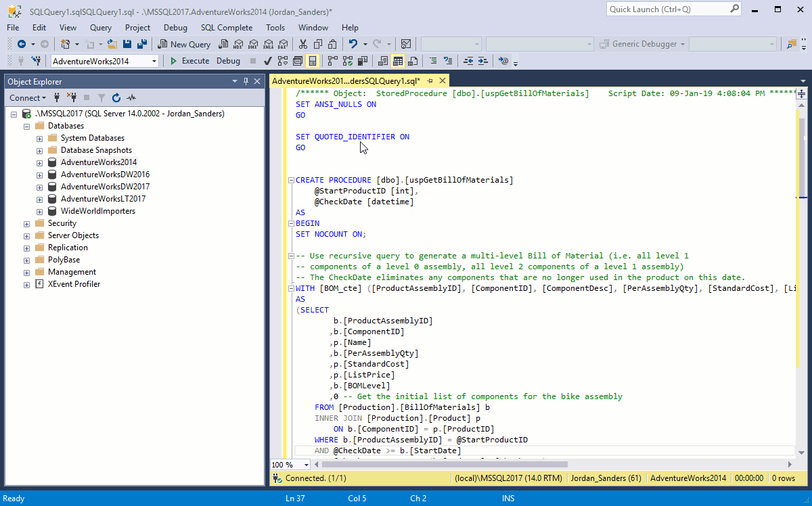This screenshot has height=506, width=812.
Task: Collapse the CREATE PROCEDURE code region
Action: pos(290,180)
